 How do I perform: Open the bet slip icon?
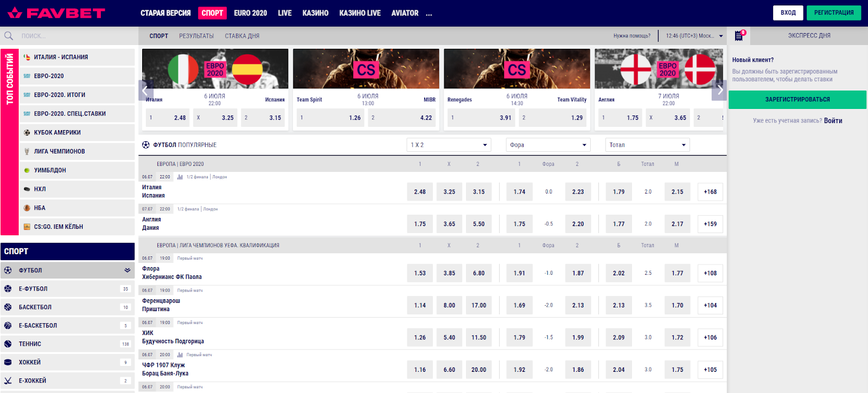point(739,36)
